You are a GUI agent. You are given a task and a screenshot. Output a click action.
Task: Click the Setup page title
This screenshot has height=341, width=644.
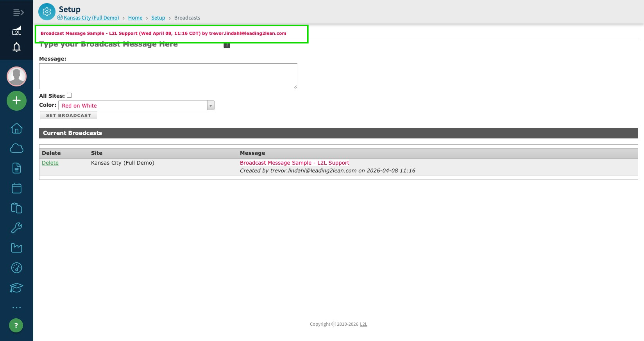[x=70, y=9]
